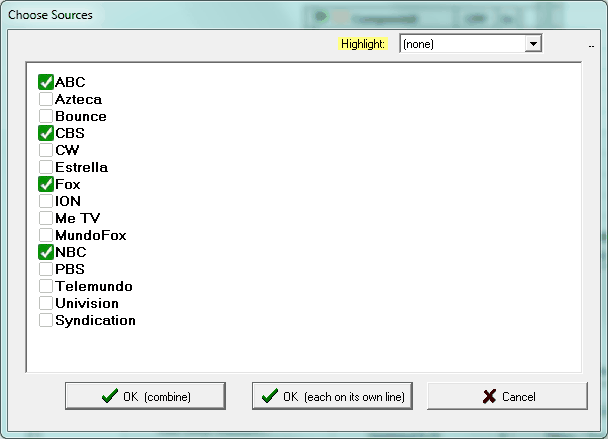Image resolution: width=608 pixels, height=439 pixels.
Task: Click the Me TV label text
Action: point(78,218)
